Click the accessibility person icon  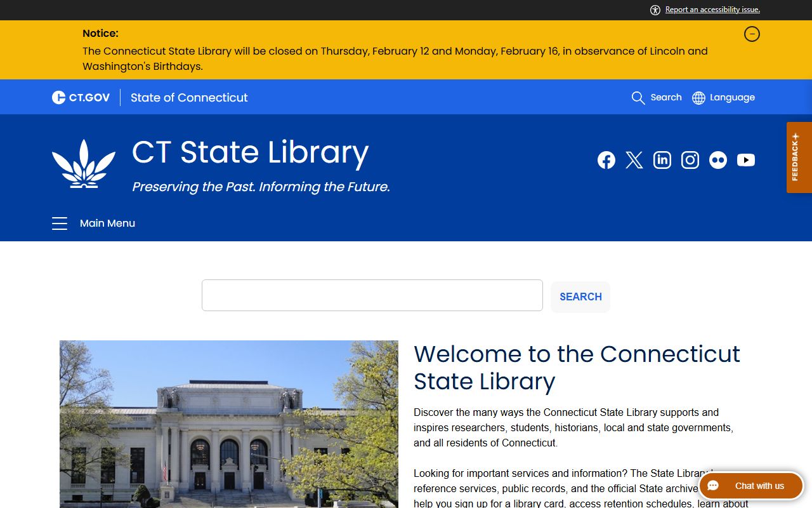pyautogui.click(x=655, y=10)
